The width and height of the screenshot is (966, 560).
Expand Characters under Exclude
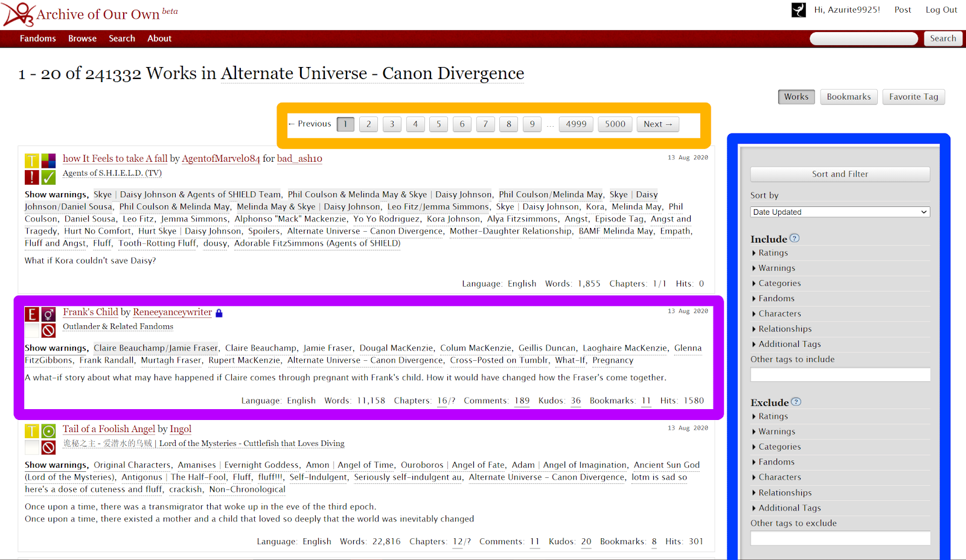(776, 477)
